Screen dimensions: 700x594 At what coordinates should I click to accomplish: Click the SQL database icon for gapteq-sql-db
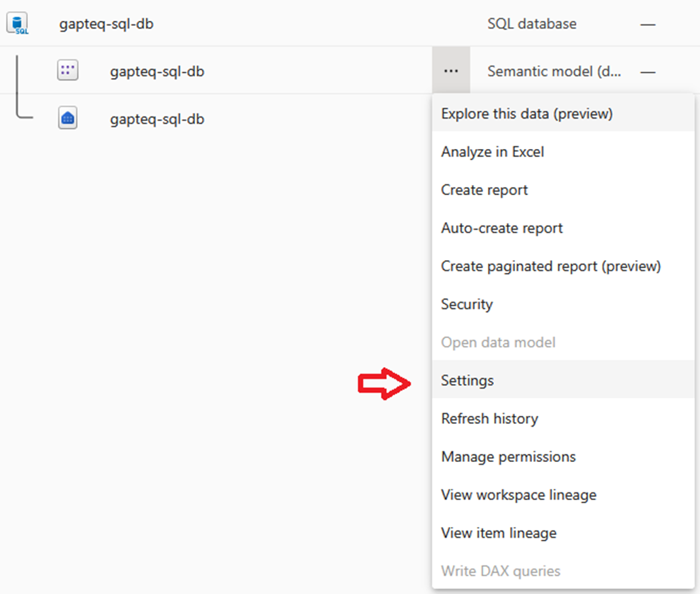pyautogui.click(x=18, y=23)
